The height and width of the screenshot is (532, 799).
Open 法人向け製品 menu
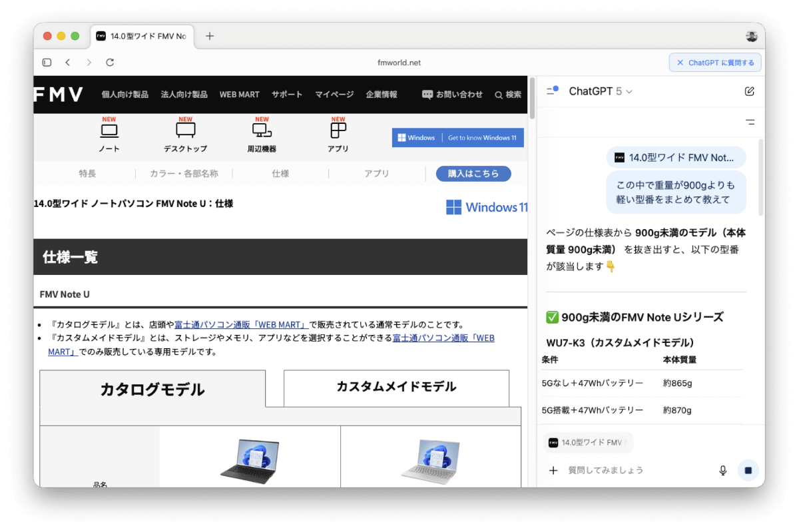pyautogui.click(x=184, y=95)
